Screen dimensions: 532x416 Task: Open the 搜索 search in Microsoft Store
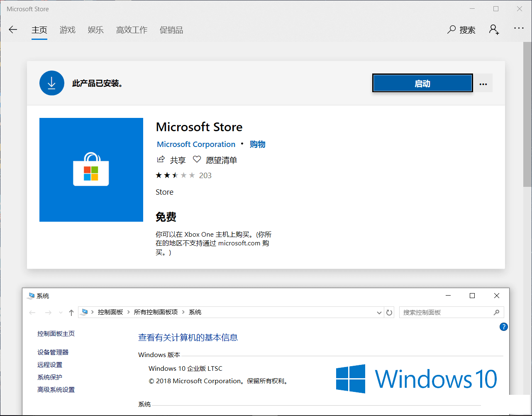(x=461, y=30)
